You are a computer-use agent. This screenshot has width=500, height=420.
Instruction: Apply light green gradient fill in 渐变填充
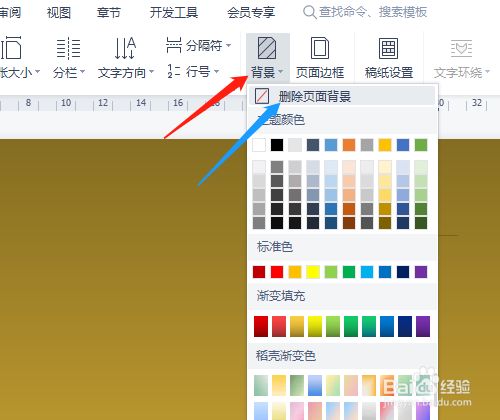click(x=333, y=326)
